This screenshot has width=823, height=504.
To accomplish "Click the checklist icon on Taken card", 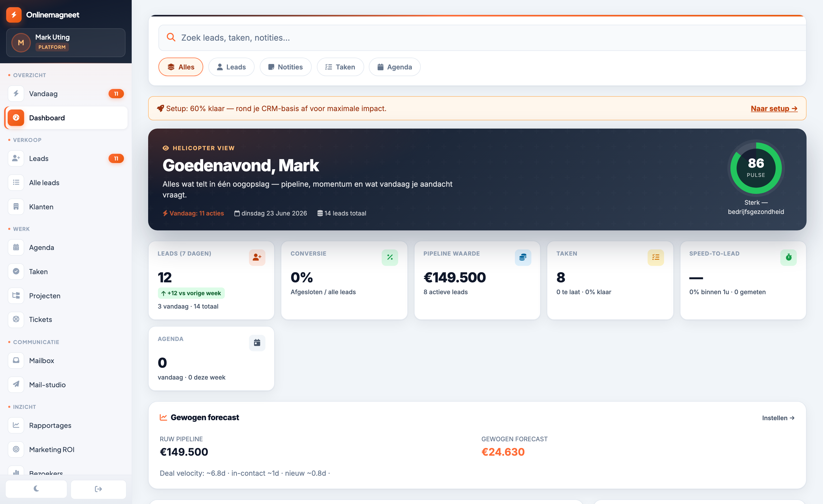I will [x=655, y=257].
